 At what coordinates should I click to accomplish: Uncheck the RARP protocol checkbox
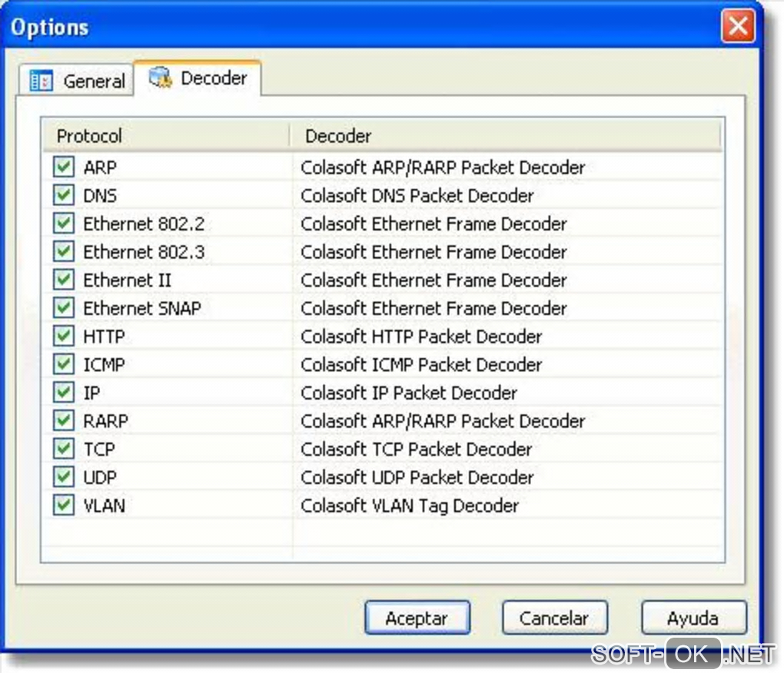tap(64, 421)
